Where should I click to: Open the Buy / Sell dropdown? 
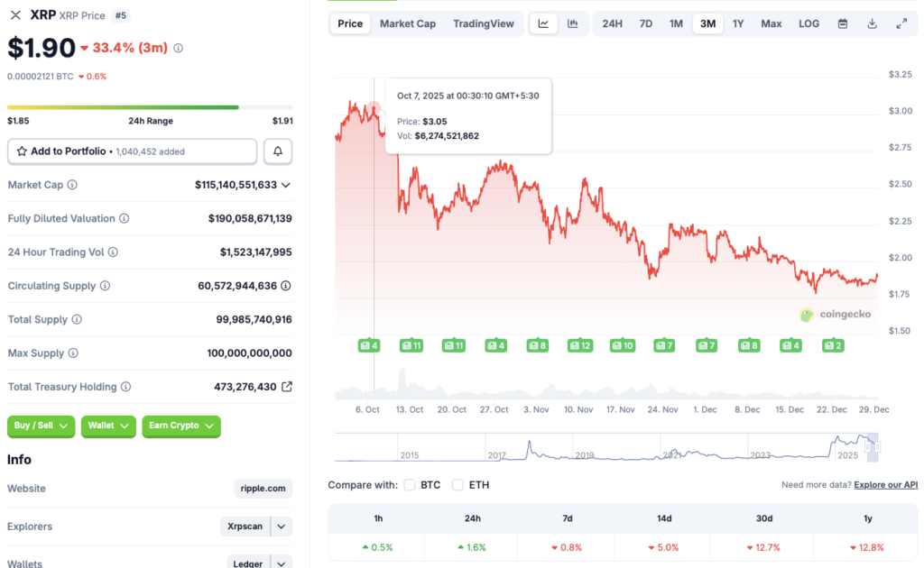(x=42, y=426)
